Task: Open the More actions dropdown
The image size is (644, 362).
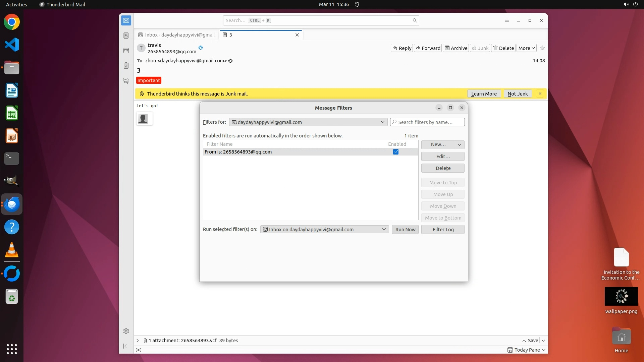Action: pos(526,48)
